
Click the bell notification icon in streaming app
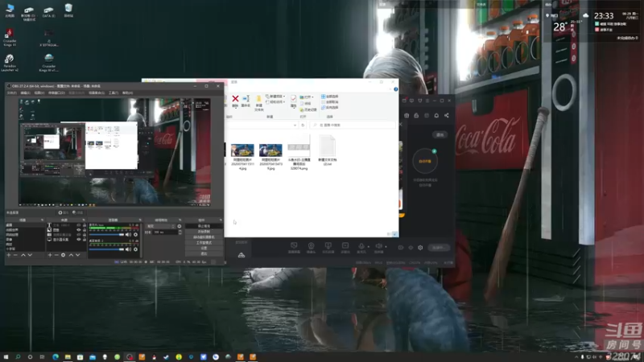point(436,115)
